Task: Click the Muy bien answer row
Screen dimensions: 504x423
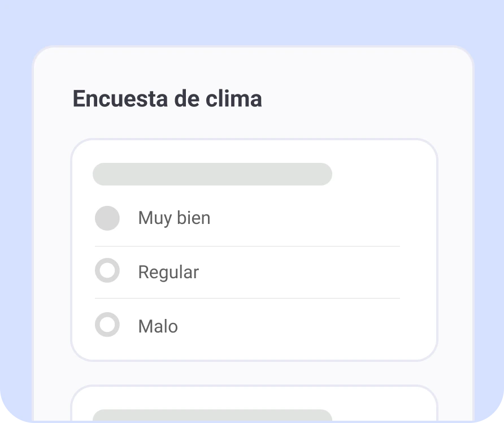Action: [247, 218]
